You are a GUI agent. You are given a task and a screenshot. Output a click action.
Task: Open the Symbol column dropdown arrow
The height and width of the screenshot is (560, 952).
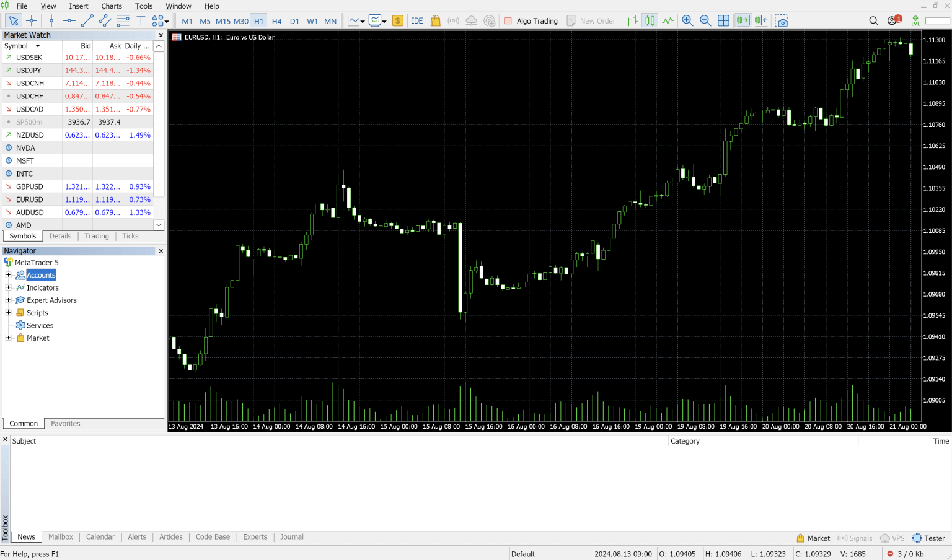pyautogui.click(x=38, y=46)
